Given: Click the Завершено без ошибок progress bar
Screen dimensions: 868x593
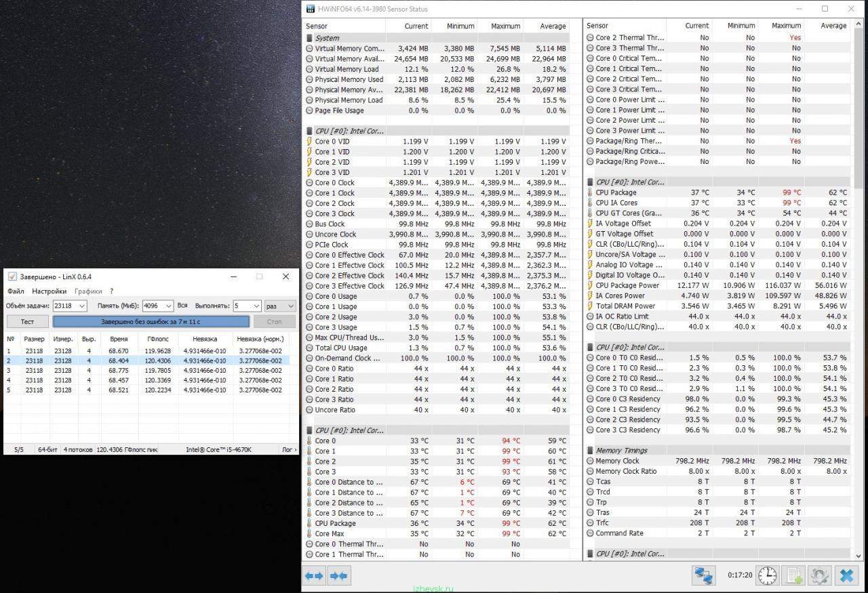Looking at the screenshot, I should pyautogui.click(x=151, y=322).
